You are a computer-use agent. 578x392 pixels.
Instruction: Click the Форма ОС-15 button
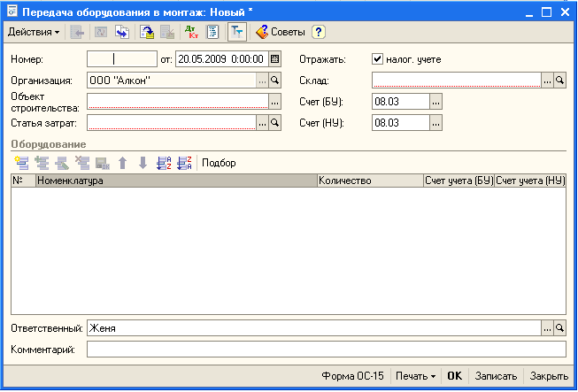(x=352, y=376)
